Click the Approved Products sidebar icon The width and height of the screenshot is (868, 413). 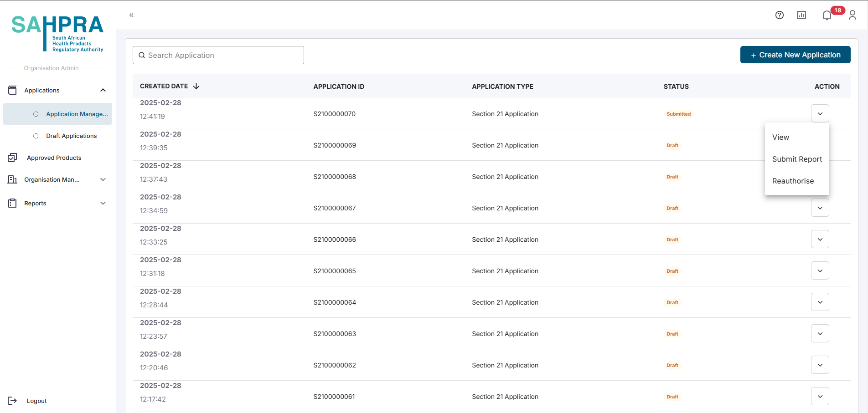[12, 158]
